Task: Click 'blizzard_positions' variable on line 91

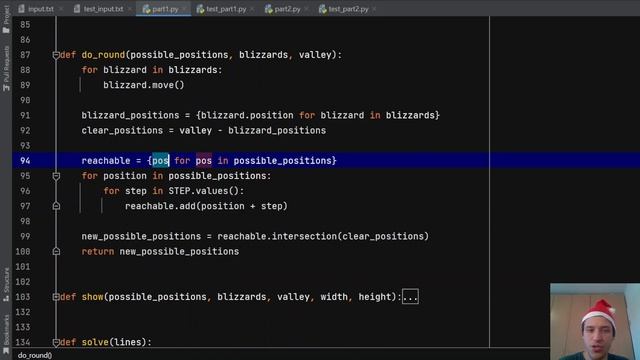Action: (130, 116)
